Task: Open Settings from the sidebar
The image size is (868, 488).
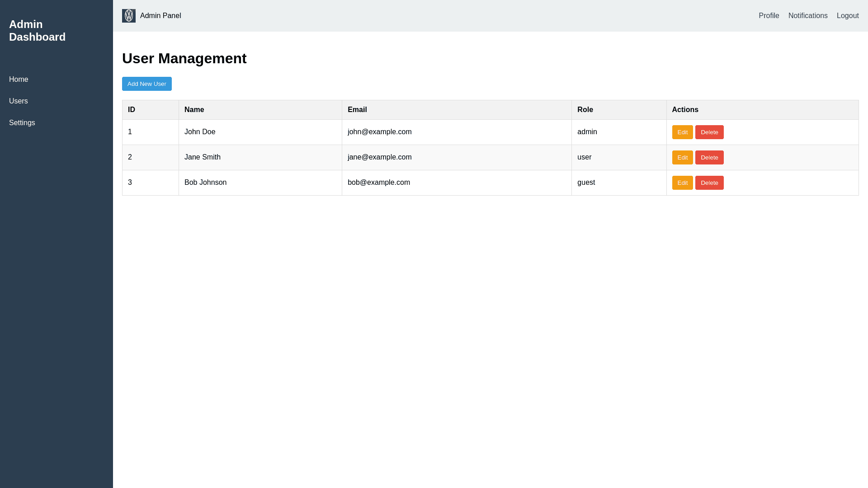Action: point(22,123)
